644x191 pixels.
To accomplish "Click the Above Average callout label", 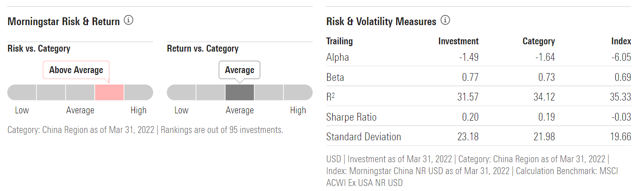I will (76, 70).
